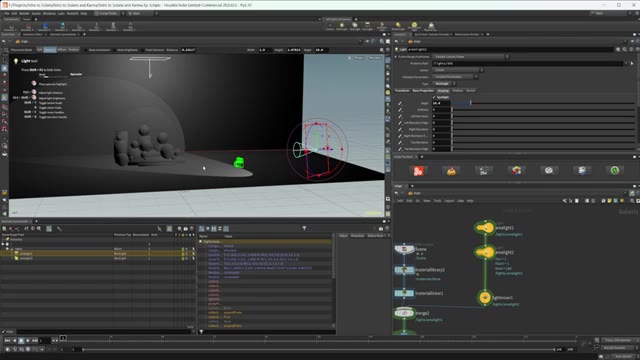Screen dimensions: 640x360
Task: Click the green circular icon in the tool row
Action: pos(614,171)
